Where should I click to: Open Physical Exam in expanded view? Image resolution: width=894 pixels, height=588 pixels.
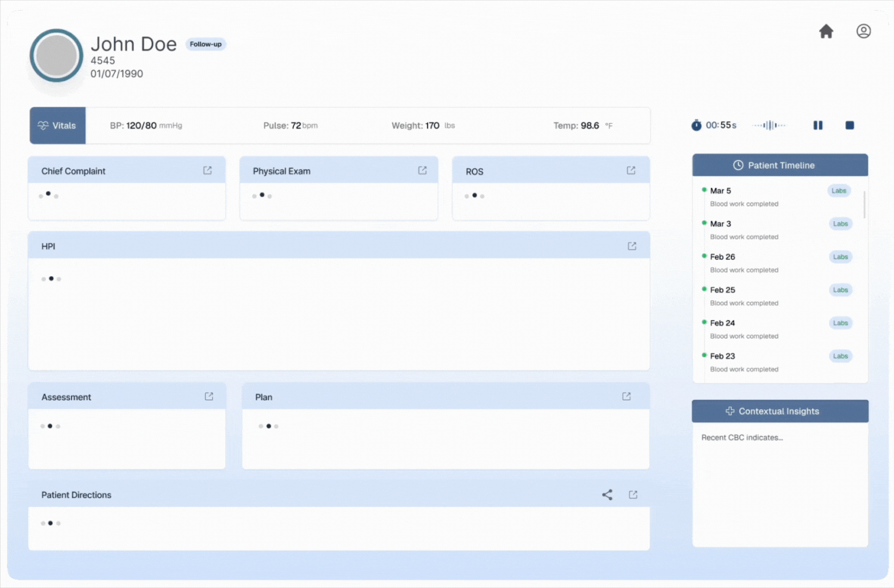point(422,170)
